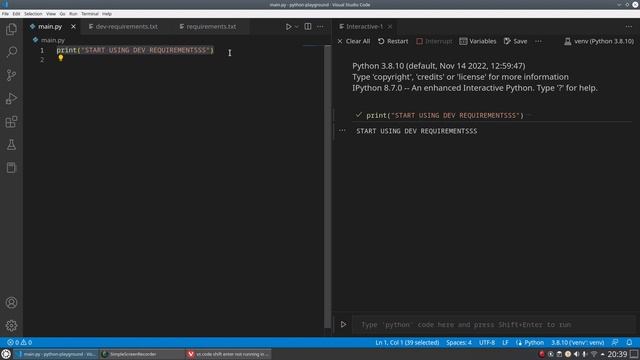The image size is (640, 360).
Task: Open View menu
Action: pyautogui.click(x=51, y=14)
